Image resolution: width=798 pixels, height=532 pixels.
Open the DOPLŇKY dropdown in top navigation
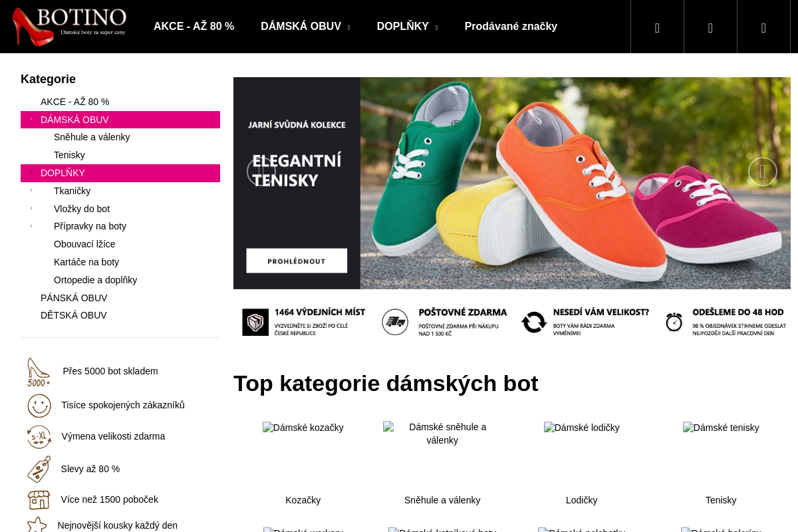407,27
